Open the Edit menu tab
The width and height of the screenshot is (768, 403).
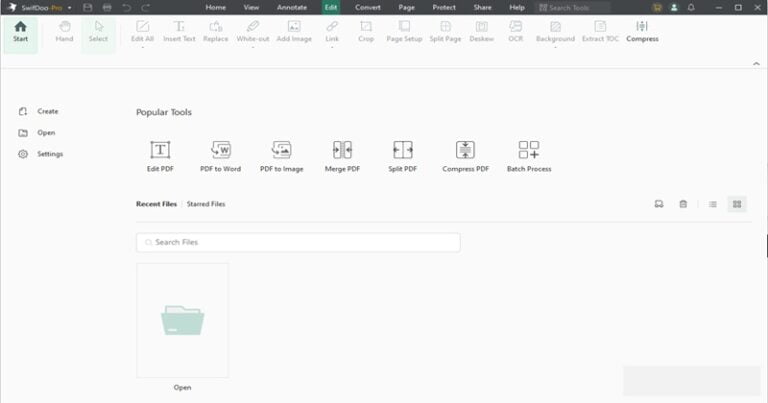click(331, 7)
